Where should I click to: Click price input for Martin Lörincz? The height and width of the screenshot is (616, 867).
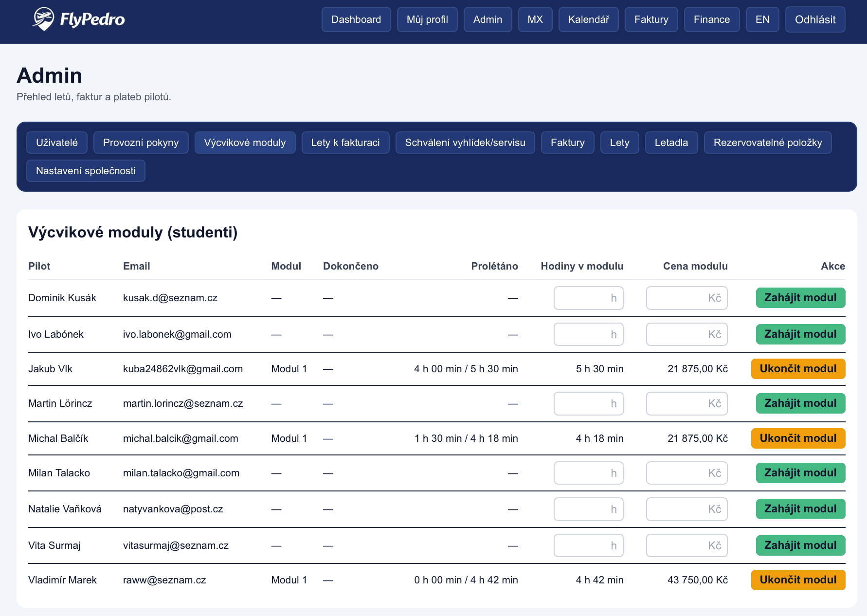(686, 403)
